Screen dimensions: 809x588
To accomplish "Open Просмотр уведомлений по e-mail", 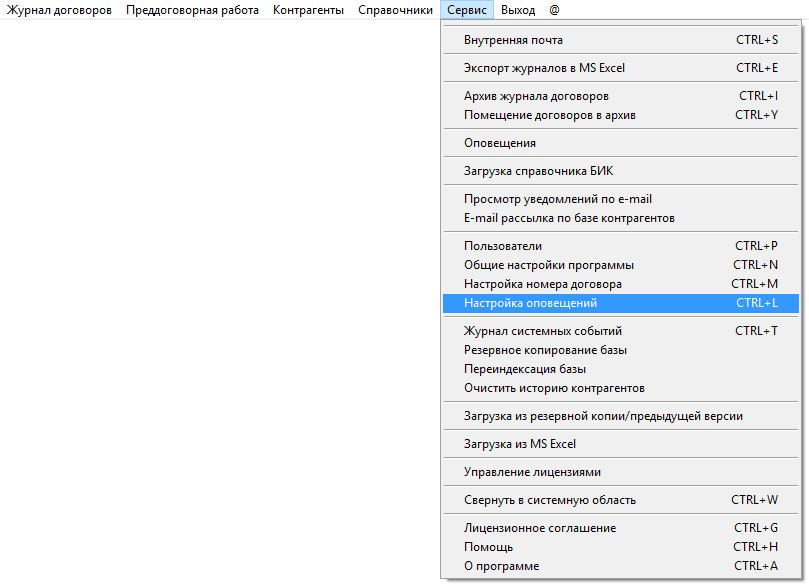I will pos(557,199).
